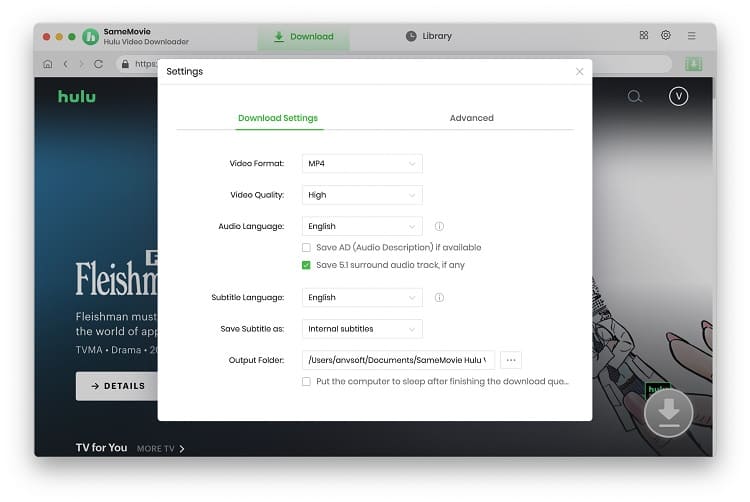Open the Video Quality dropdown

tap(362, 195)
